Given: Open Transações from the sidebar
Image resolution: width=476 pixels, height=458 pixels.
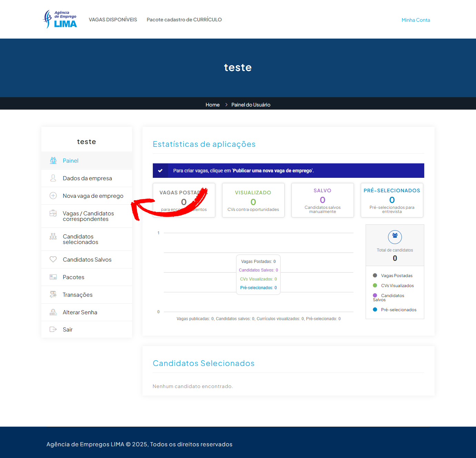Looking at the screenshot, I should [x=78, y=295].
